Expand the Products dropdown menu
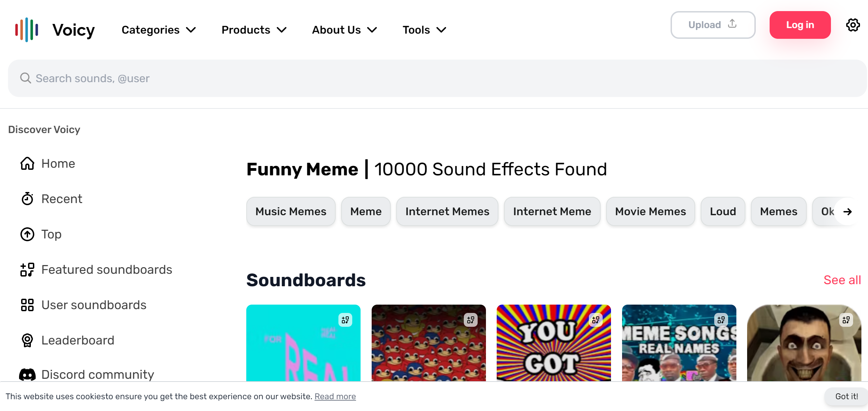Viewport: 868px width, 411px height. (x=254, y=30)
